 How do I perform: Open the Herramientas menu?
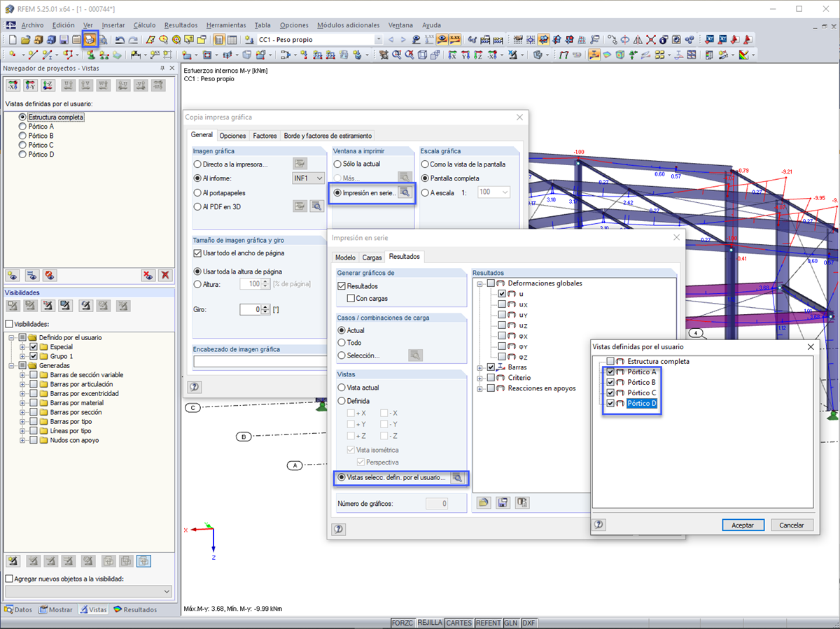click(x=227, y=25)
